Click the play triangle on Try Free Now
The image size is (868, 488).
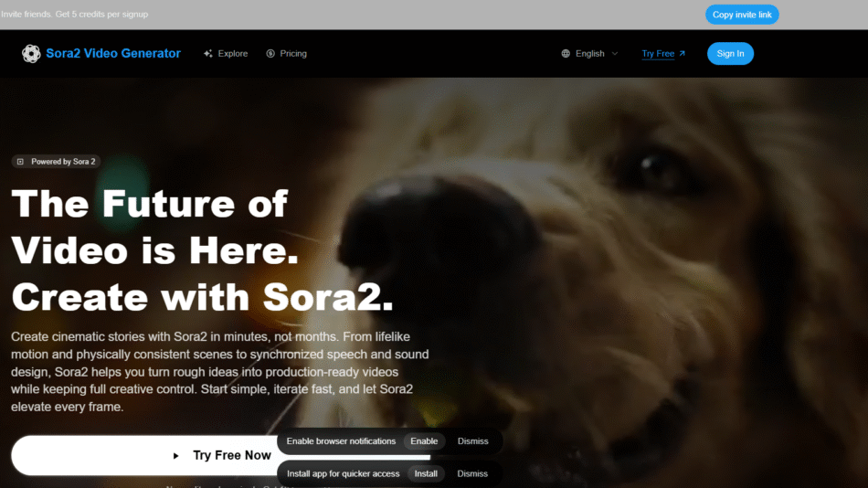pyautogui.click(x=175, y=456)
